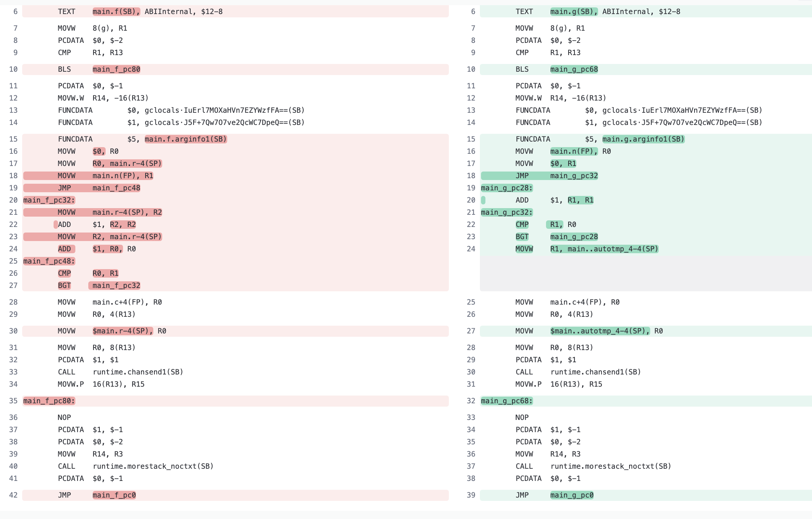The width and height of the screenshot is (812, 519).
Task: Click line number 41 in the gutter
Action: pyautogui.click(x=13, y=478)
